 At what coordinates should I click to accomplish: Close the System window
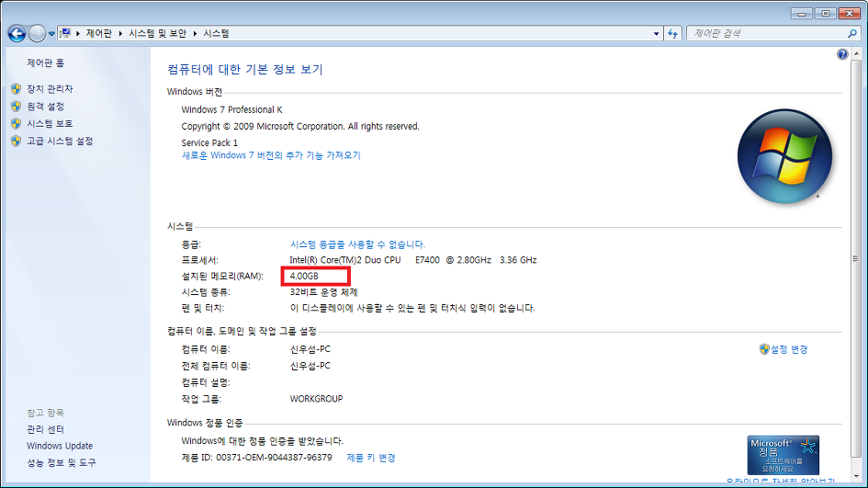tap(850, 13)
